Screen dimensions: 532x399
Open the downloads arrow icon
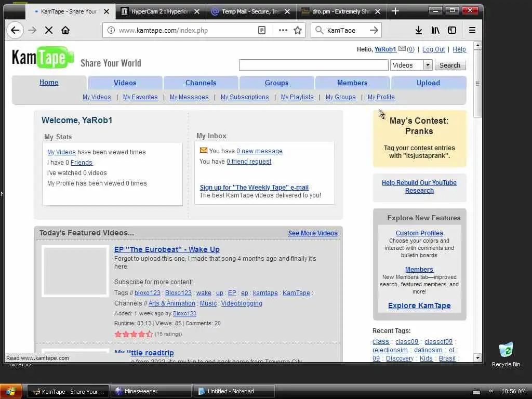(x=419, y=30)
